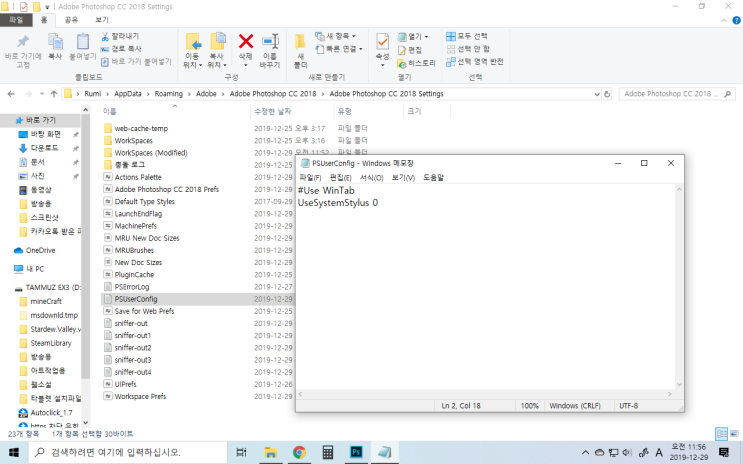Open Calculator from the taskbar
Viewport: 743px width, 464px height.
pyautogui.click(x=327, y=452)
